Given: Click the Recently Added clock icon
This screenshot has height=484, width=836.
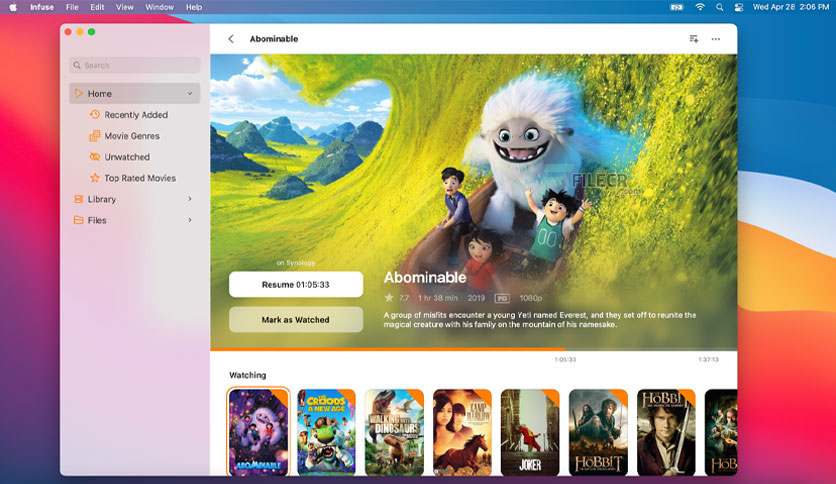Looking at the screenshot, I should pos(95,114).
